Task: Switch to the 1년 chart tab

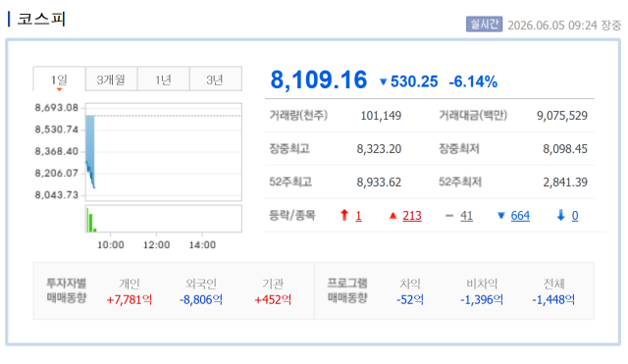Action: pyautogui.click(x=164, y=79)
